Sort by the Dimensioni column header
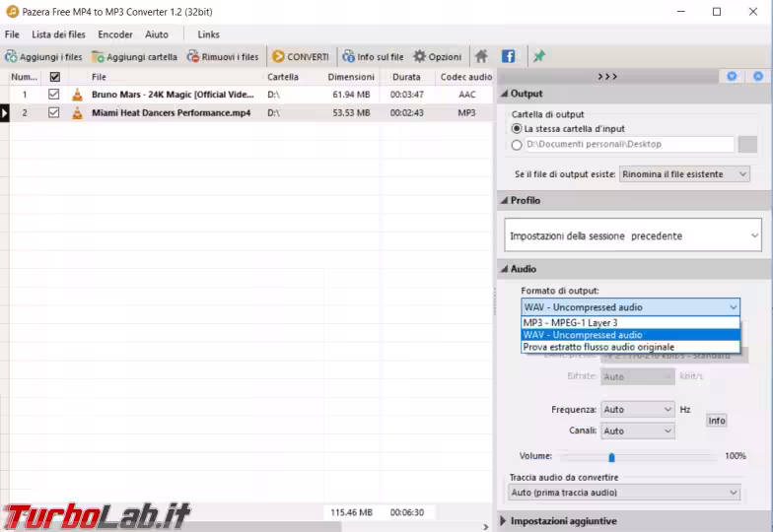This screenshot has width=773, height=532. point(351,77)
